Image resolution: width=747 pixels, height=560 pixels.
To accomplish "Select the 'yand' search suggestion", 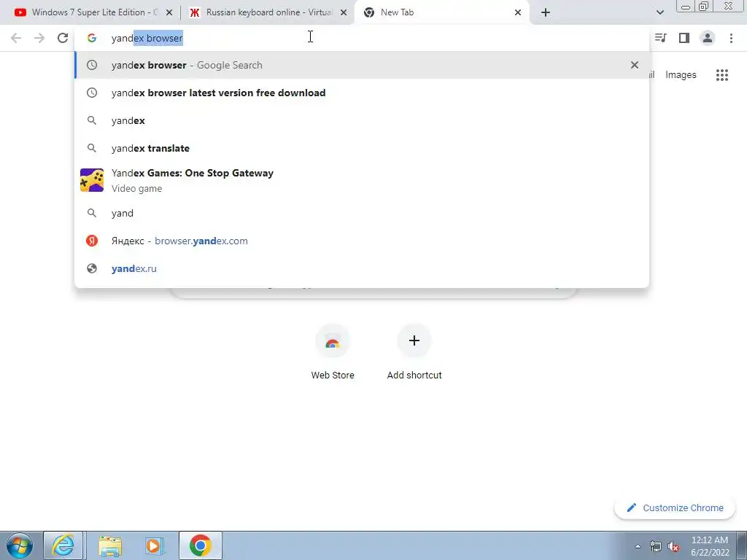I will pyautogui.click(x=362, y=214).
